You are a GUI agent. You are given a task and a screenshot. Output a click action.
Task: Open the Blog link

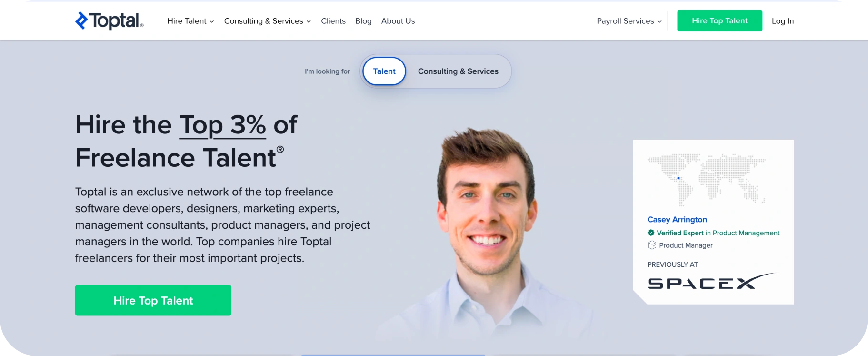(363, 21)
